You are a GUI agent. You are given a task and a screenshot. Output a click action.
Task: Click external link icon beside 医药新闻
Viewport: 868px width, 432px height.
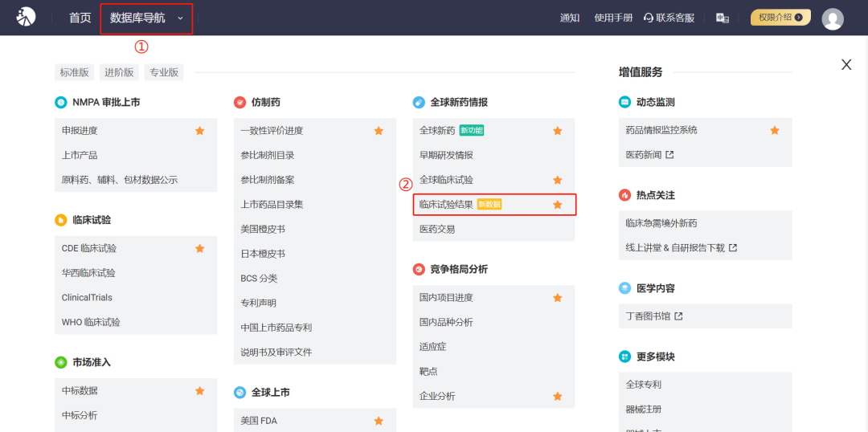(x=669, y=155)
